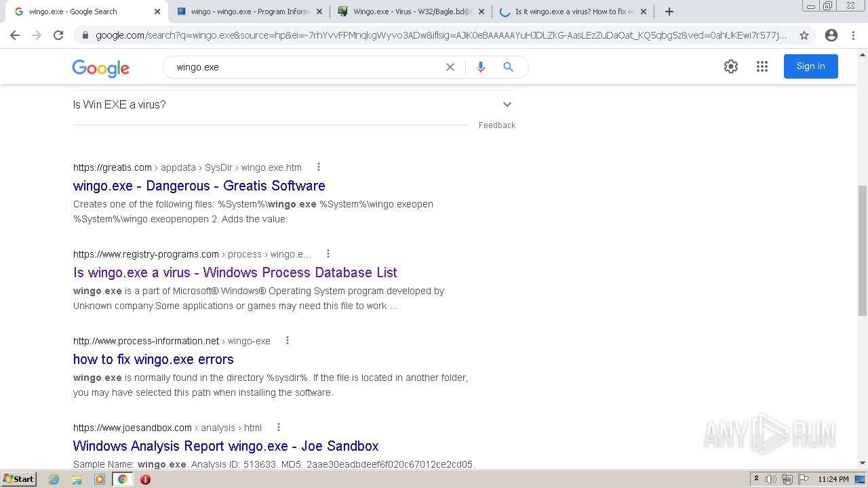Viewport: 868px width, 488px height.
Task: Open a new tab with the plus icon
Action: coord(669,12)
